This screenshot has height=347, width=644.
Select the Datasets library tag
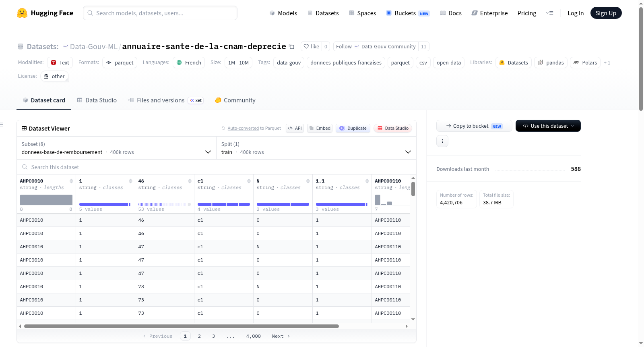514,62
